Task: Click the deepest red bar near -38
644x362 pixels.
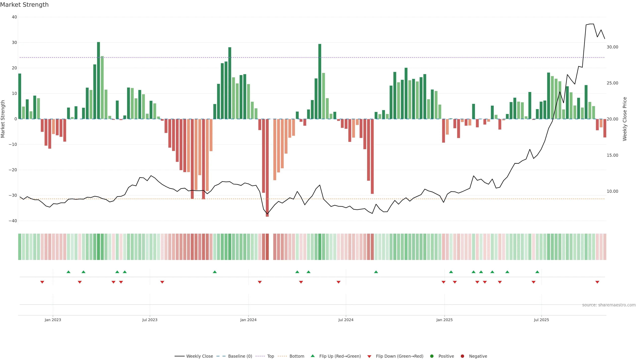Action: coord(267,167)
